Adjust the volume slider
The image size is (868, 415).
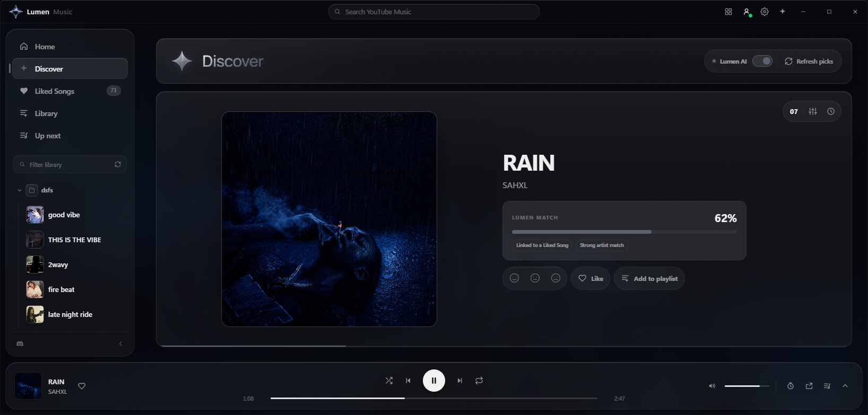[x=747, y=386]
